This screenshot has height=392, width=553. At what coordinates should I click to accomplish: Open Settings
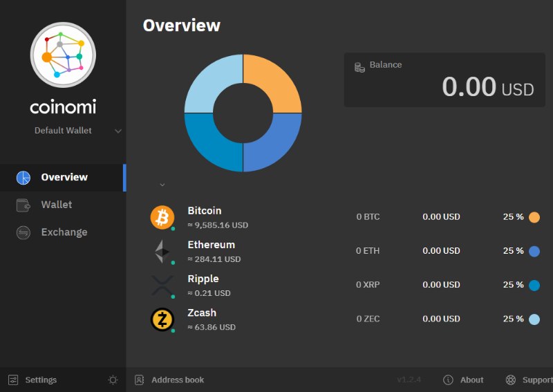[41, 380]
